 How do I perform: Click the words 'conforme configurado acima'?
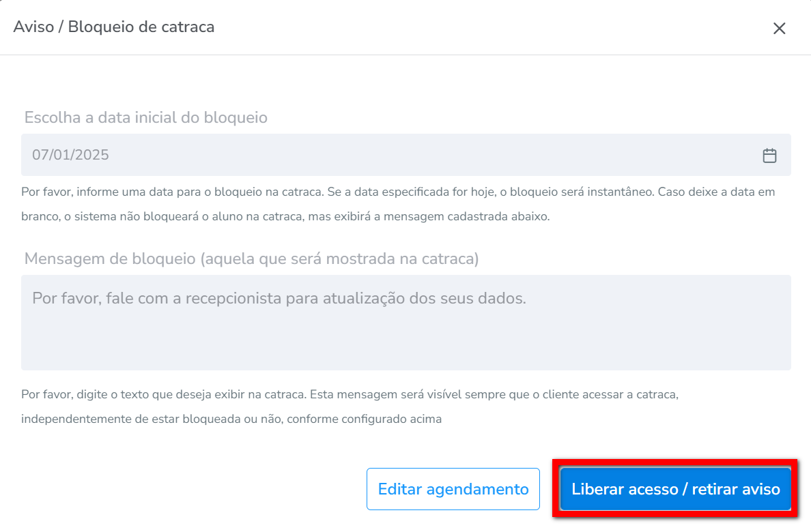pyautogui.click(x=364, y=419)
